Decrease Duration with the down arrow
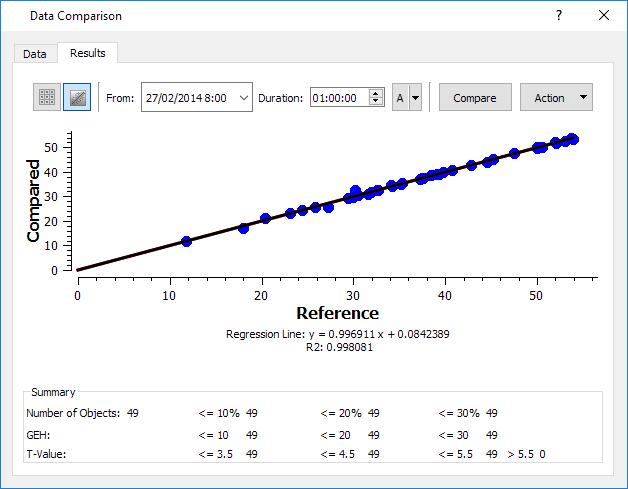Viewport: 628px width, 489px height. [x=376, y=102]
